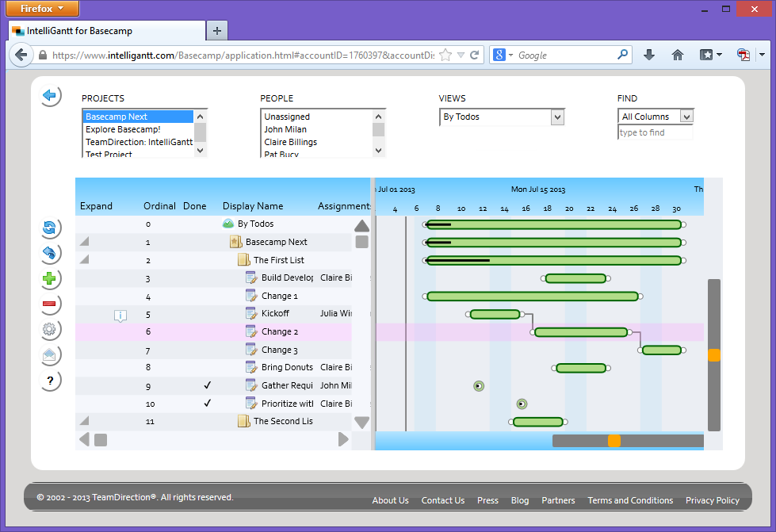This screenshot has height=532, width=776.
Task: Open the gear settings icon in sidebar
Action: pyautogui.click(x=49, y=329)
